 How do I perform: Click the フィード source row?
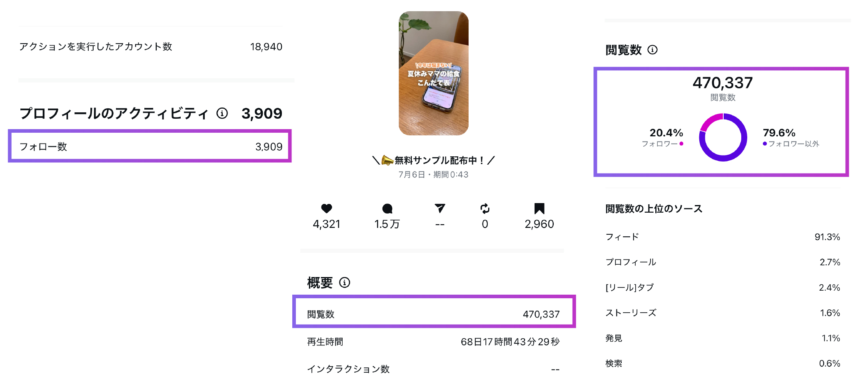click(722, 237)
